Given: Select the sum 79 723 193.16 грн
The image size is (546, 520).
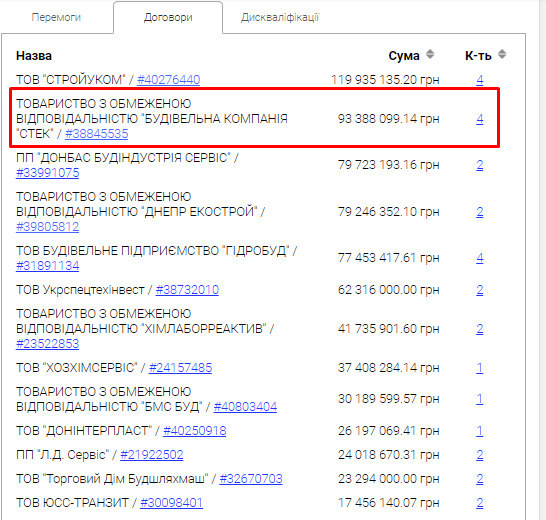Looking at the screenshot, I should click(389, 165).
